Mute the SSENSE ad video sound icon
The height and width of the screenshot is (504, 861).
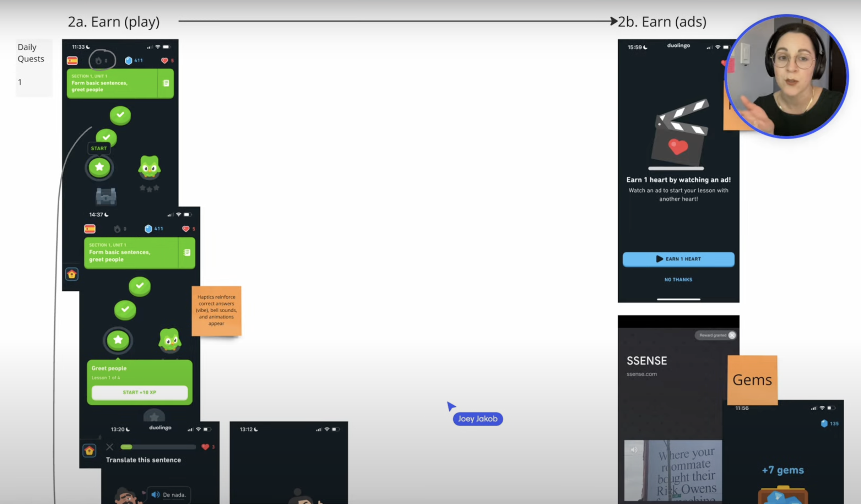[x=634, y=450]
